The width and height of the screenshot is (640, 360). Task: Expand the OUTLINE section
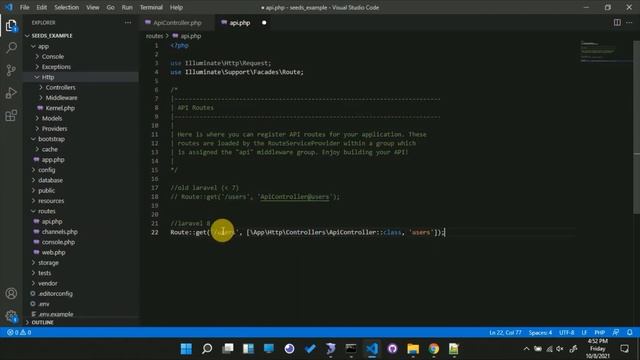point(42,322)
